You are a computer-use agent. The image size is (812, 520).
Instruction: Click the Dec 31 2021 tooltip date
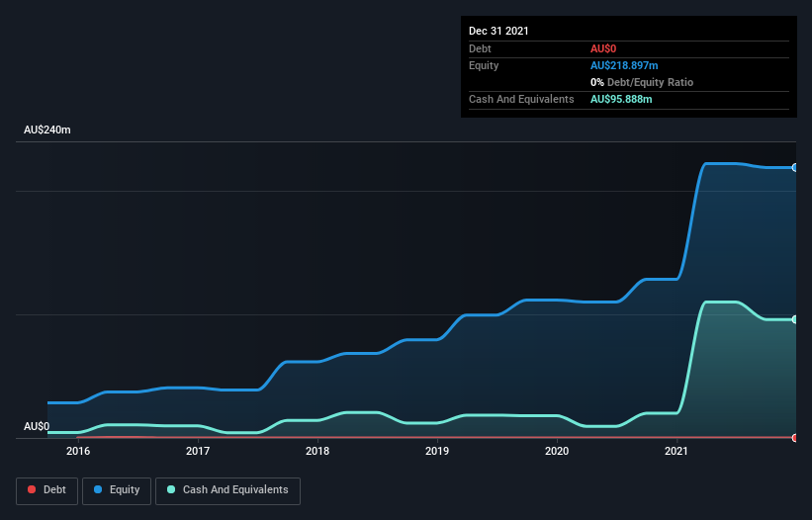[x=498, y=31]
